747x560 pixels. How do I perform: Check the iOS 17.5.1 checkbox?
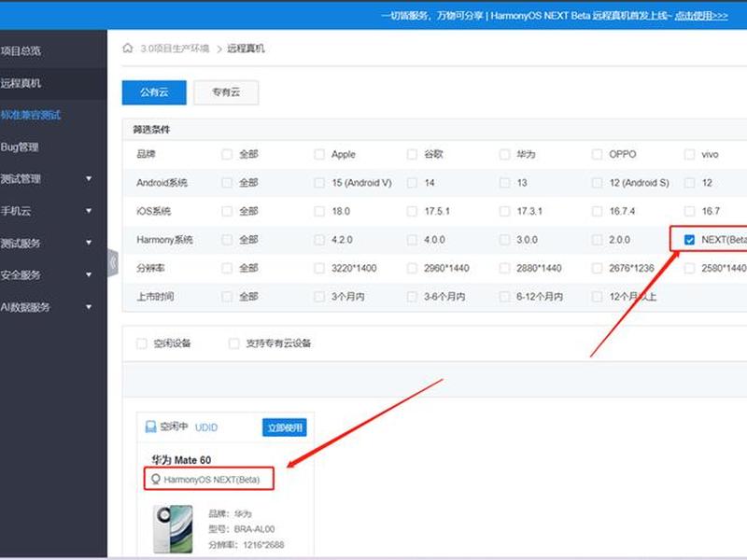click(412, 211)
